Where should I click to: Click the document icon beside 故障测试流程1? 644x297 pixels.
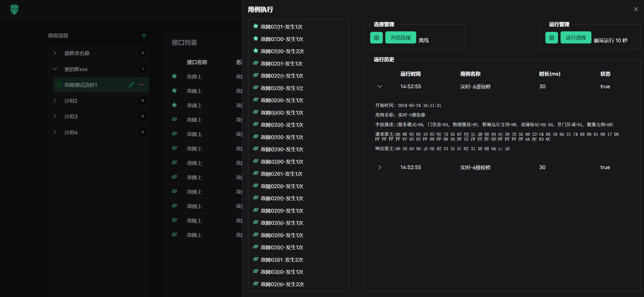tap(59, 85)
